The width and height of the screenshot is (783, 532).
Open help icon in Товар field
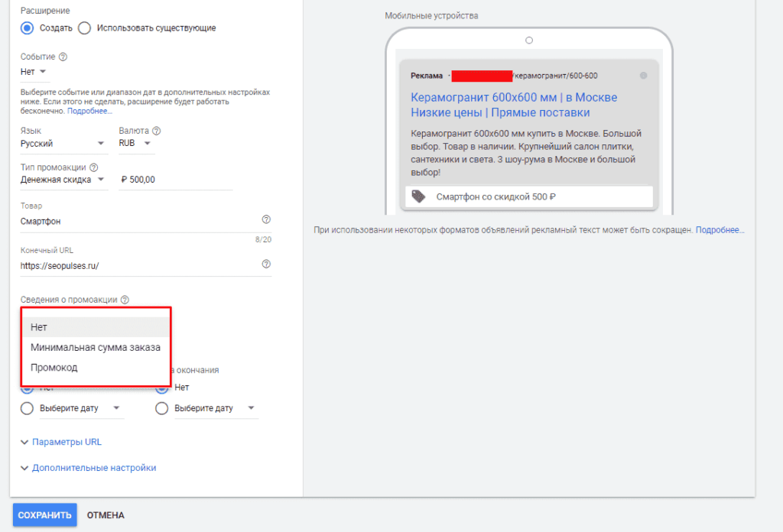266,219
